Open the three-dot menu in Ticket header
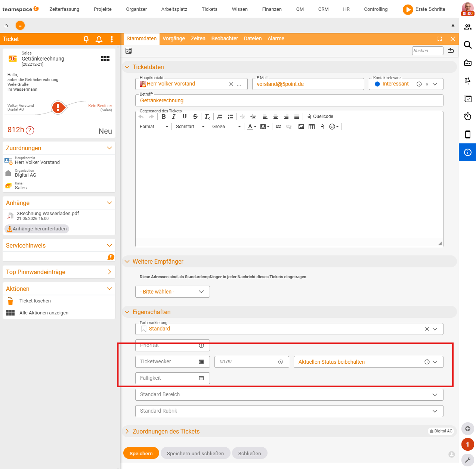This screenshot has width=476, height=469. click(x=112, y=39)
